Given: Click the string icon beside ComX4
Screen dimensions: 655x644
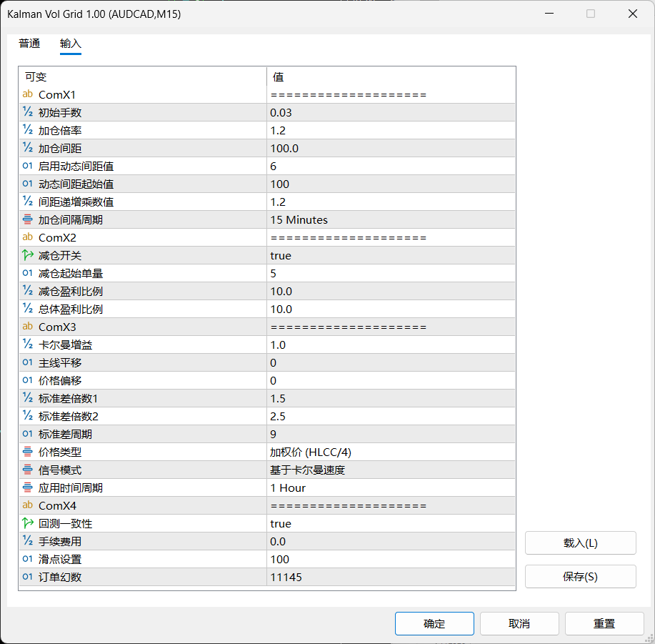Looking at the screenshot, I should coord(28,505).
